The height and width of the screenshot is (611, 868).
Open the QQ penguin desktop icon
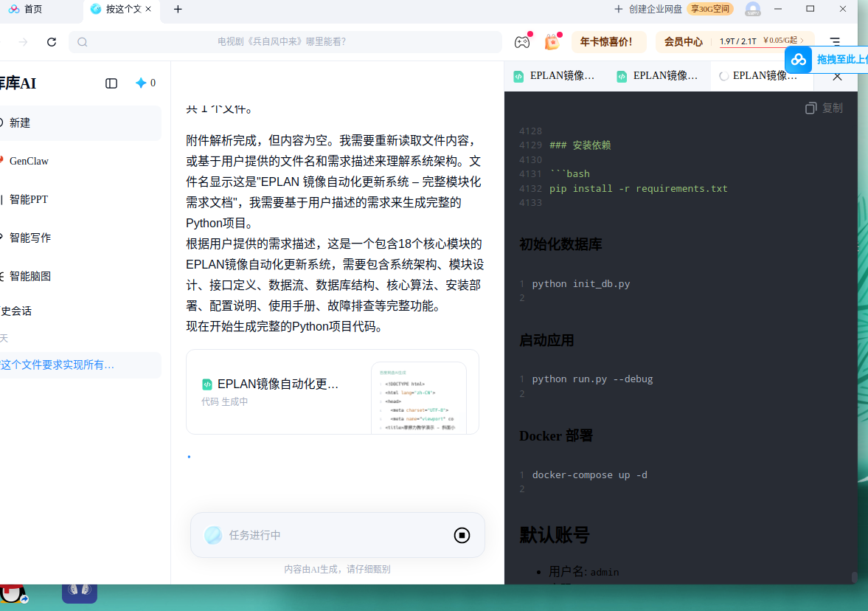(x=13, y=594)
